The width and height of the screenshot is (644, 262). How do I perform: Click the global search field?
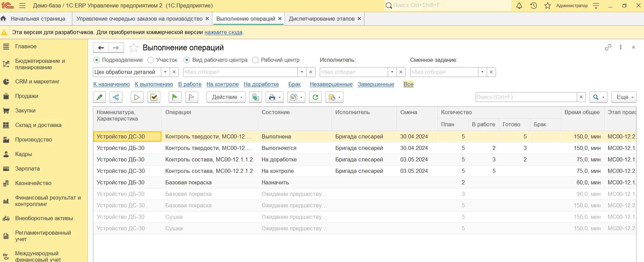(448, 5)
